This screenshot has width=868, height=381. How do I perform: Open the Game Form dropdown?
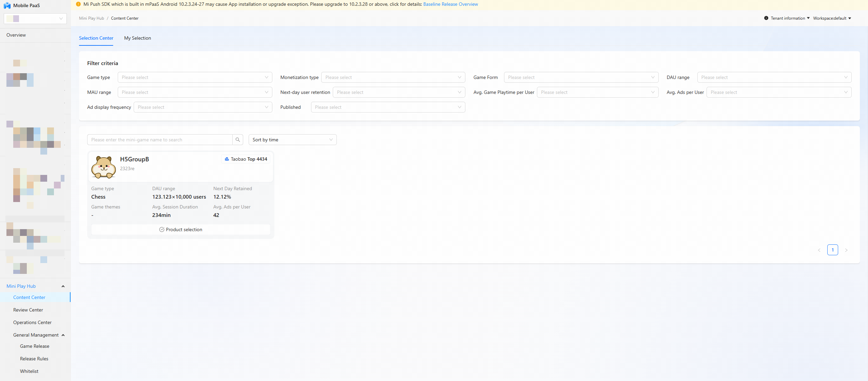coord(581,77)
